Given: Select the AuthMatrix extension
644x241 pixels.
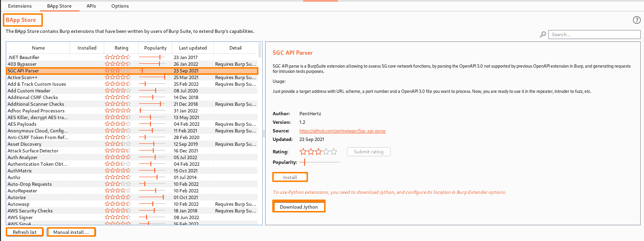Looking at the screenshot, I should pyautogui.click(x=132, y=171).
